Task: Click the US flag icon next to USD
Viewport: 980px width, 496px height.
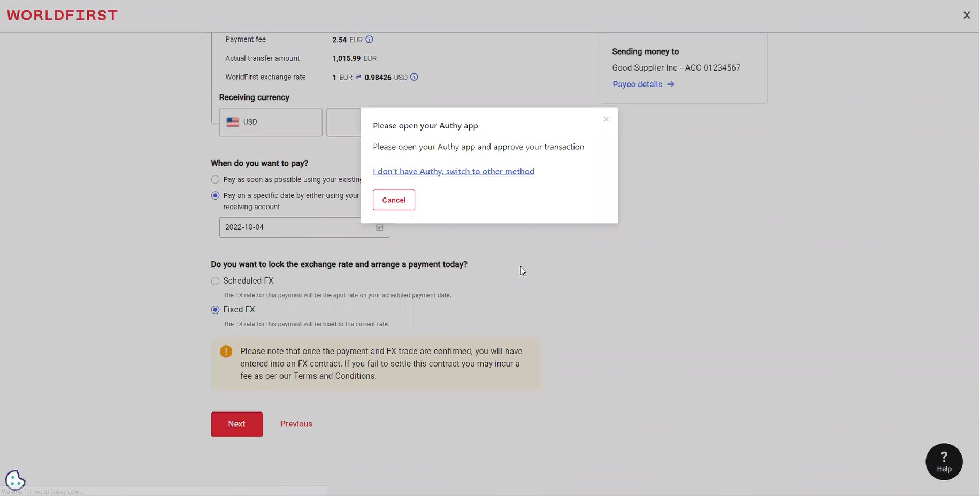Action: [233, 122]
